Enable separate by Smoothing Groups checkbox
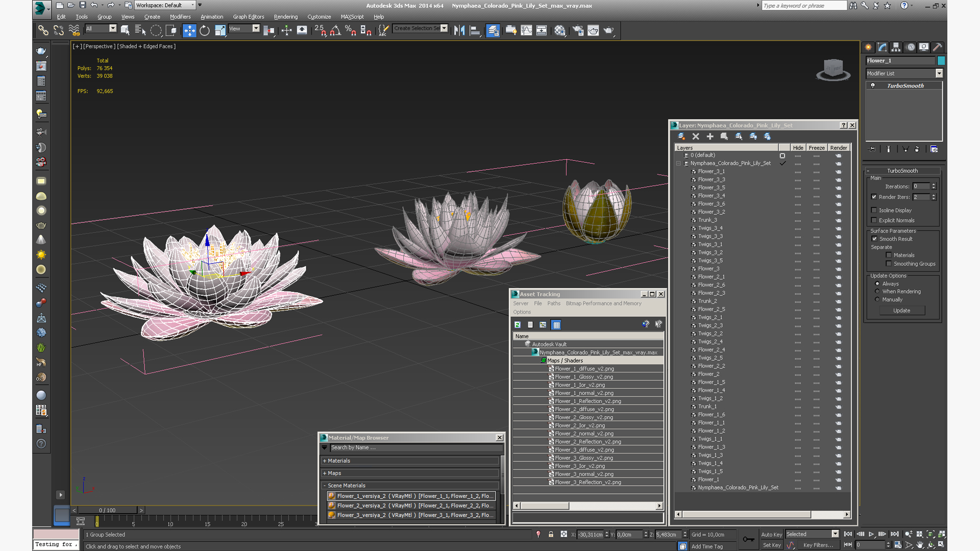The height and width of the screenshot is (551, 980). coord(889,264)
